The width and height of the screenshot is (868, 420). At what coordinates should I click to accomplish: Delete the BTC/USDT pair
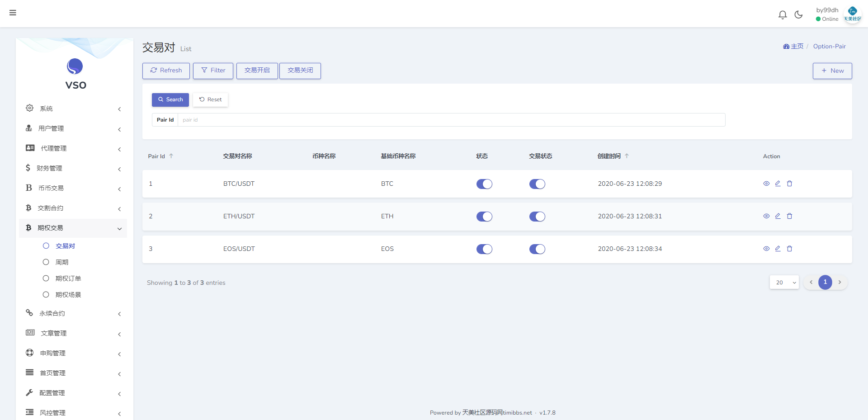pyautogui.click(x=789, y=184)
